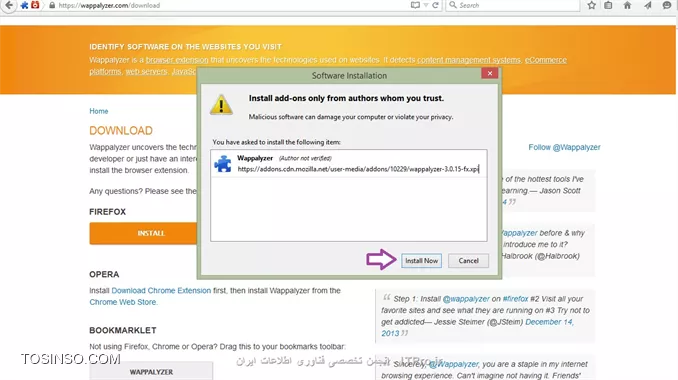Viewport: 678px width, 380px height.
Task: Open content management systems banner link
Action: click(x=469, y=60)
